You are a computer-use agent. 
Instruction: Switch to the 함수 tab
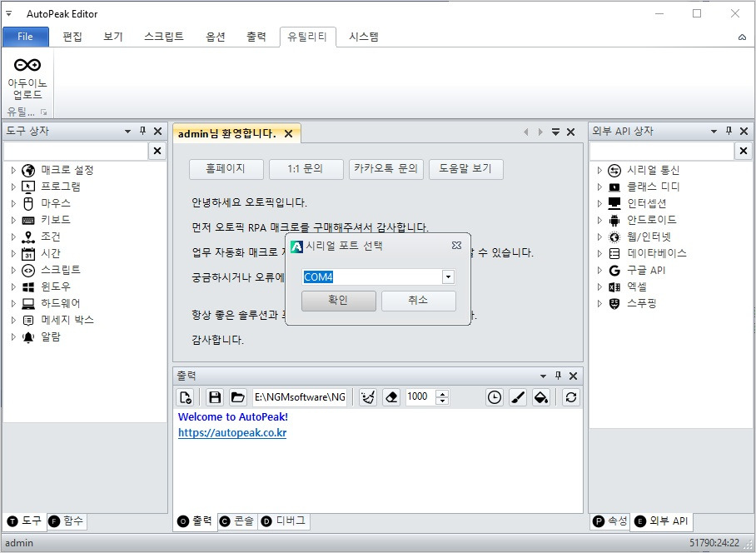[x=67, y=521]
